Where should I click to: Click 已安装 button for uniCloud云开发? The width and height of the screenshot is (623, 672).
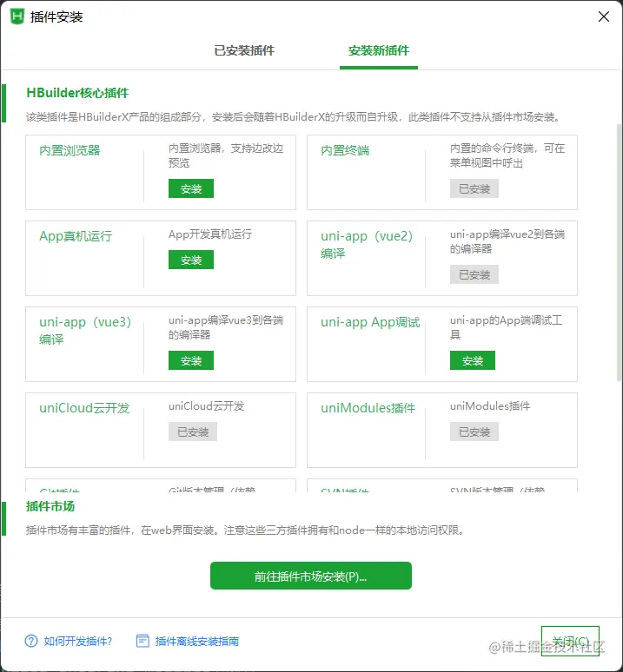(193, 432)
